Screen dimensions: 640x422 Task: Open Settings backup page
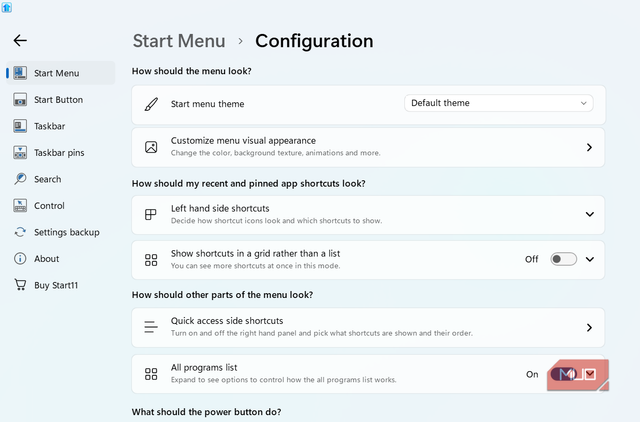pos(60,232)
